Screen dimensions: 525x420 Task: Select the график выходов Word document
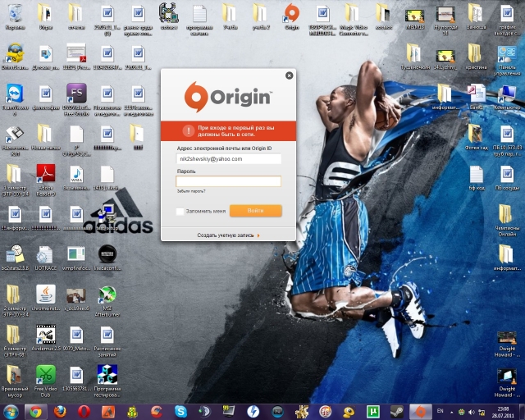[x=507, y=20]
